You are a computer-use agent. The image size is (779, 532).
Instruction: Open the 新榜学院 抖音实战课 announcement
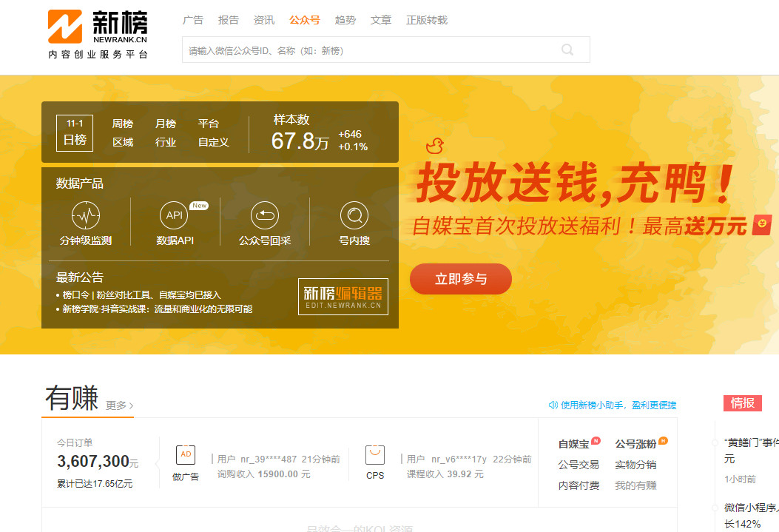tap(158, 309)
